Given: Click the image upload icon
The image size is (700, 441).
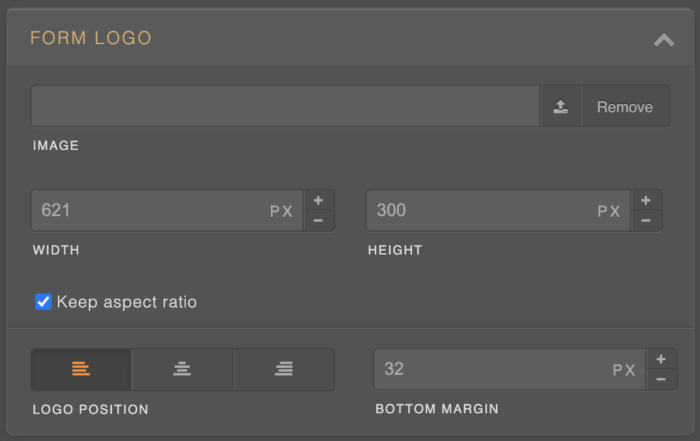Looking at the screenshot, I should (560, 107).
